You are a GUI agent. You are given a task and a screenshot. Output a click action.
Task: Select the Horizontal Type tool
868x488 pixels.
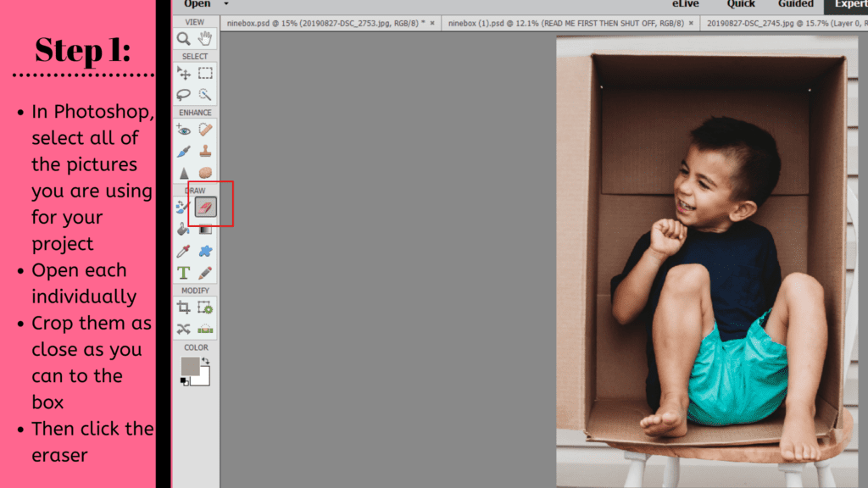pyautogui.click(x=183, y=274)
